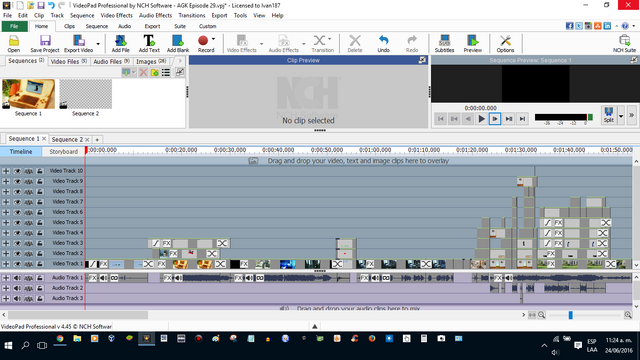Toggle visibility of Video Track 3
Viewport: 640px width, 360px height.
tap(17, 243)
